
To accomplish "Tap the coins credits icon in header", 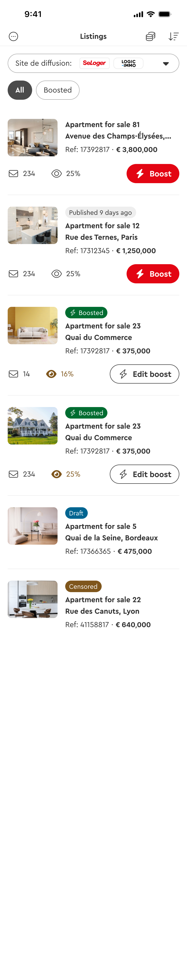I will pos(151,36).
